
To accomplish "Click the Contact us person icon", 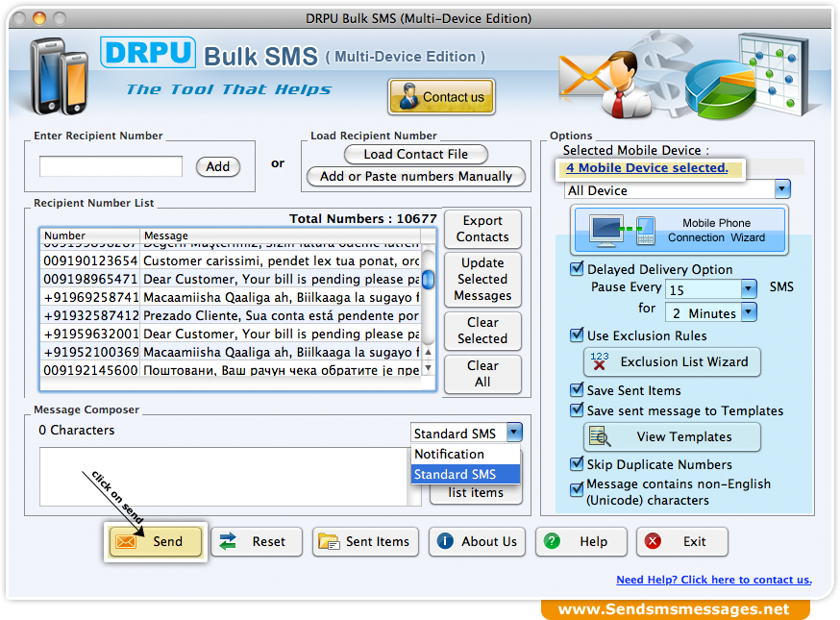I will coord(408,96).
